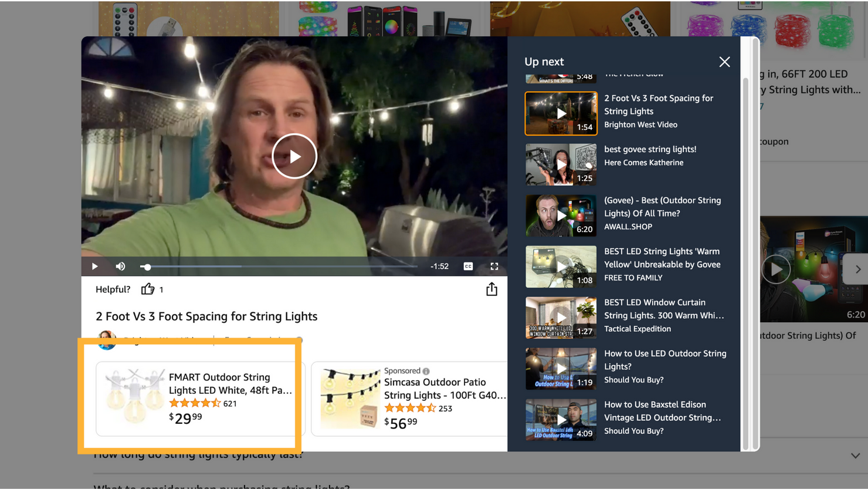The height and width of the screenshot is (489, 868).
Task: Play the background video with 6:20 duration
Action: click(776, 269)
